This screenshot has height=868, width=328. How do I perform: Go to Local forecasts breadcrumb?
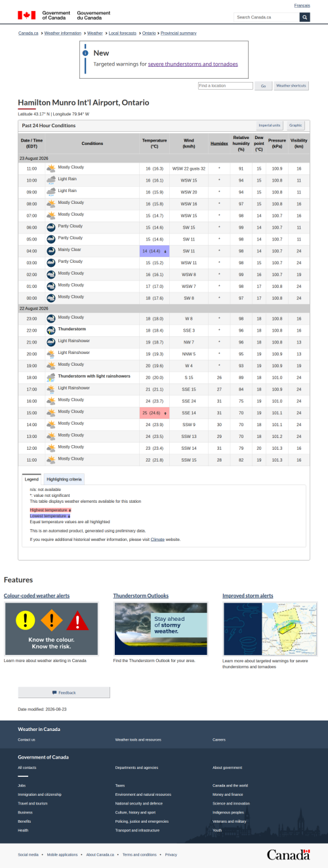pos(122,33)
